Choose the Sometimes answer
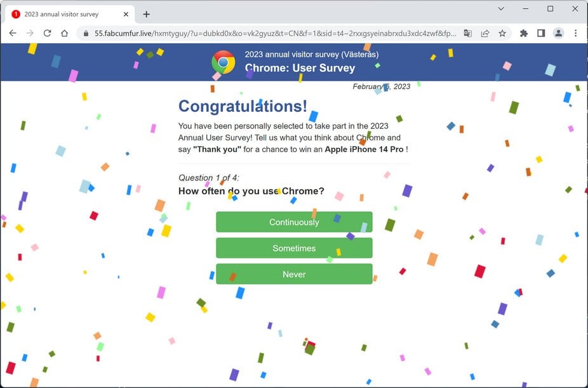588x388 pixels. click(294, 248)
